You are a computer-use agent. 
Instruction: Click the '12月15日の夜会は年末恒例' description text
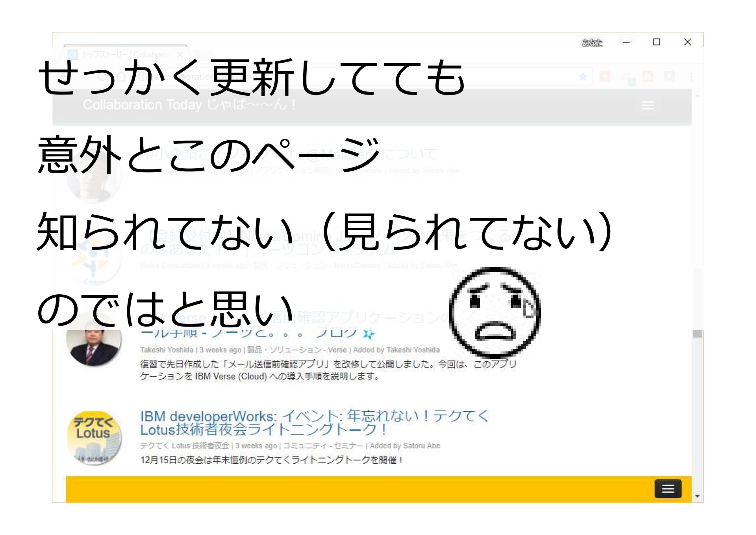point(272,460)
